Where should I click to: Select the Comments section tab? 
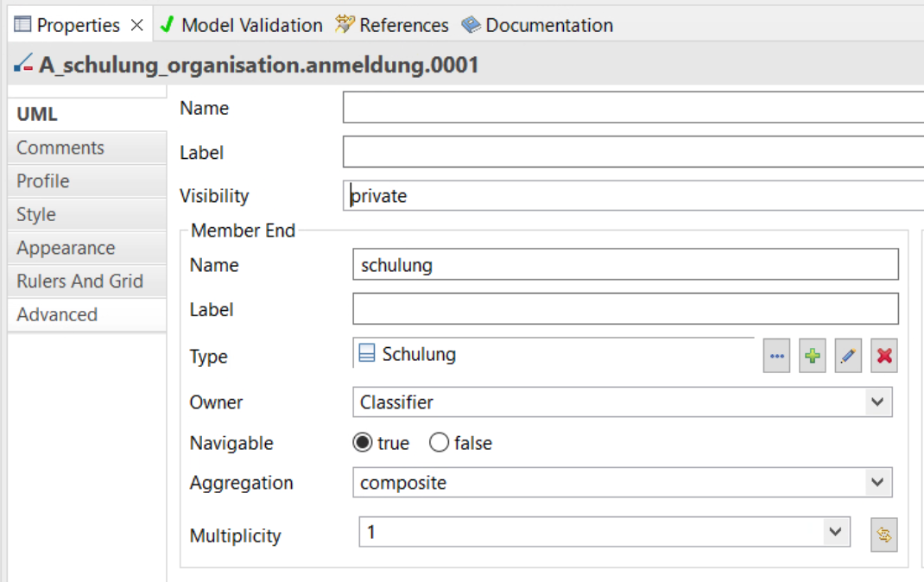(x=87, y=148)
